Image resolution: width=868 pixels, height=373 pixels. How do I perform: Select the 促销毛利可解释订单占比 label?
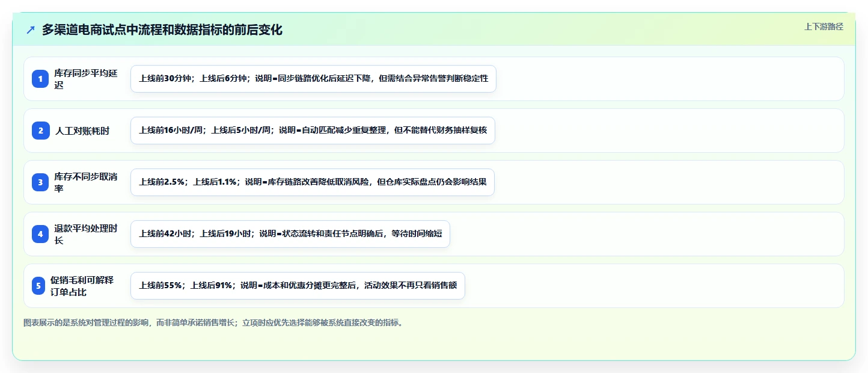coord(82,286)
